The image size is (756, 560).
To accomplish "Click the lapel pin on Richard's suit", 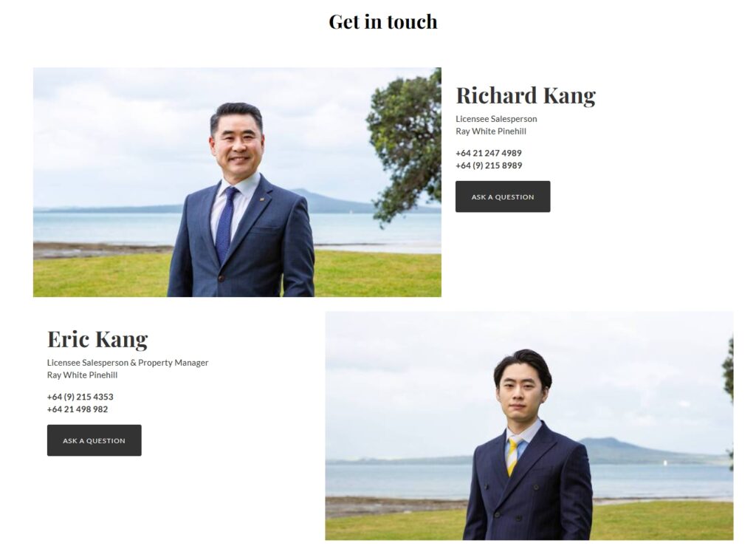I will [x=261, y=199].
